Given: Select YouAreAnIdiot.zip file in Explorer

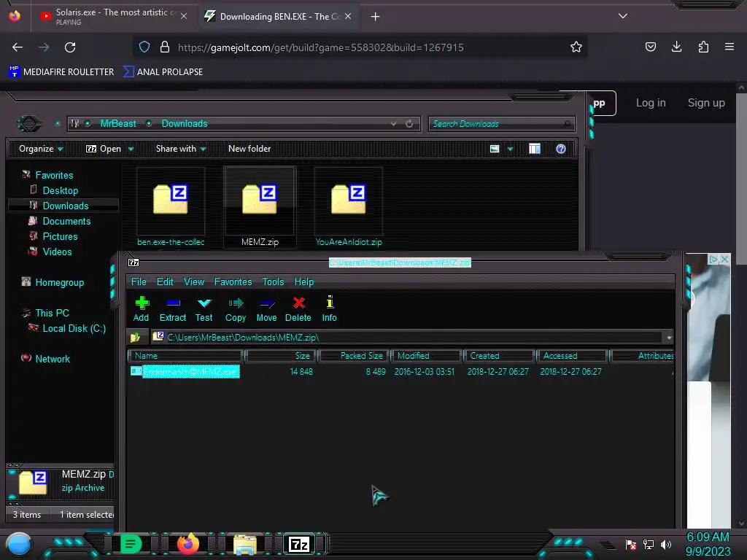Looking at the screenshot, I should [x=348, y=207].
